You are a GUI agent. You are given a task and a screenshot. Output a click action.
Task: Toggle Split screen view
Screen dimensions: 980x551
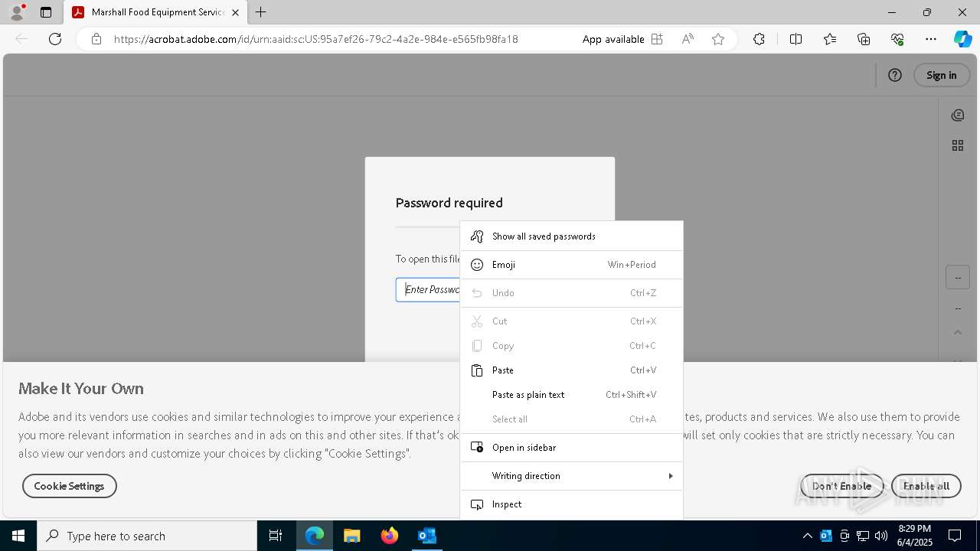click(x=795, y=39)
